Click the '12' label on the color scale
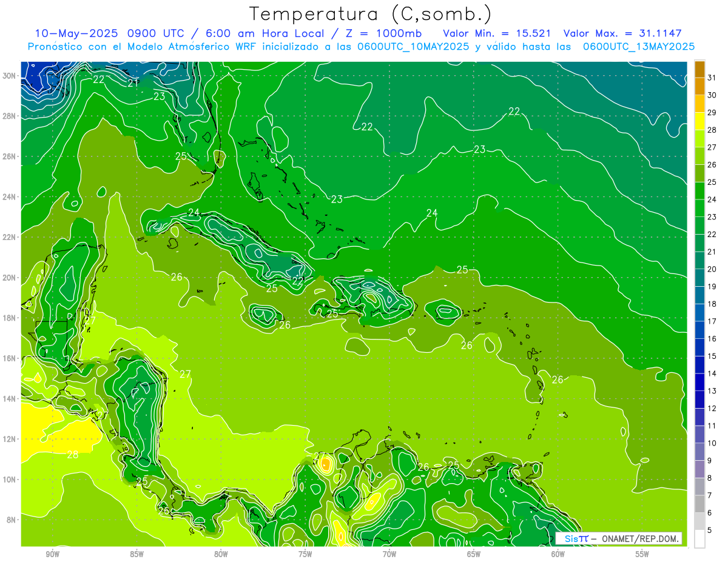This screenshot has width=728, height=562. tap(712, 409)
